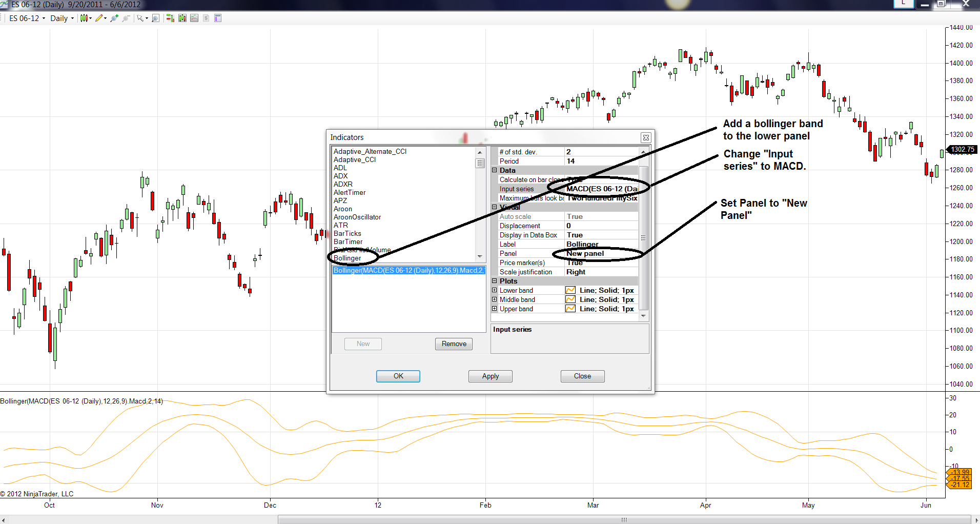Click the Bollinger(MACD) lower panel label
The width and height of the screenshot is (980, 524).
(x=81, y=401)
